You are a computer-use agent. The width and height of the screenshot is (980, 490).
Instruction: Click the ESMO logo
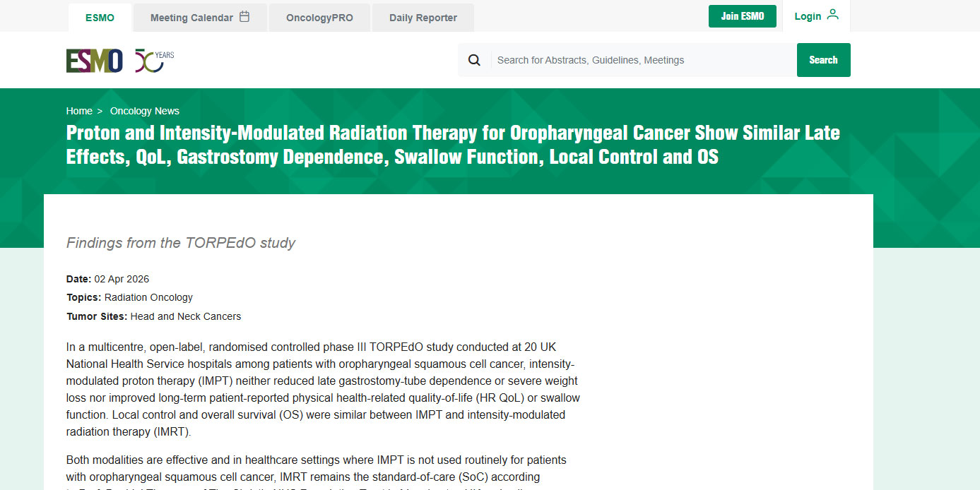click(x=95, y=61)
